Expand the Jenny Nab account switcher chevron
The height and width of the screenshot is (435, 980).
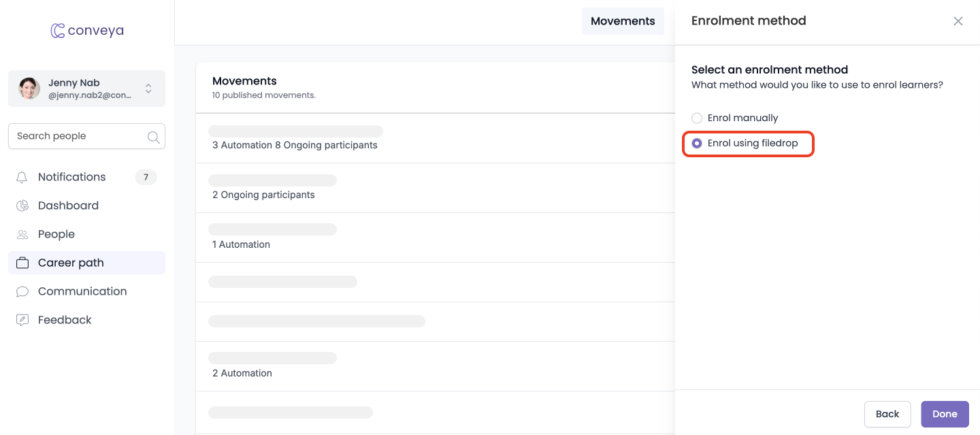click(148, 88)
